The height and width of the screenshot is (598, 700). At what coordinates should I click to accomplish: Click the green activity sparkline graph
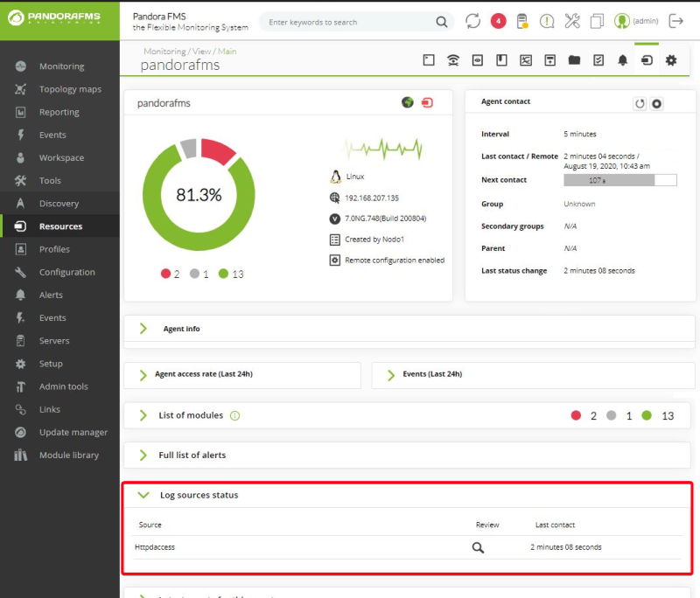383,149
